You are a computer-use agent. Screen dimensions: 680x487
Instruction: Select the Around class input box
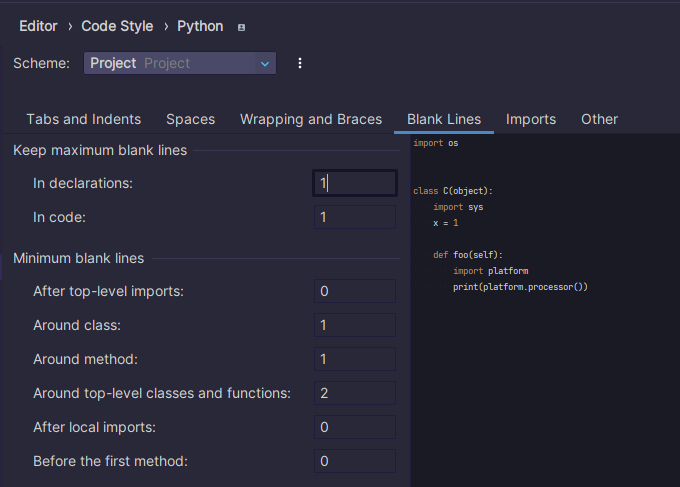click(355, 325)
